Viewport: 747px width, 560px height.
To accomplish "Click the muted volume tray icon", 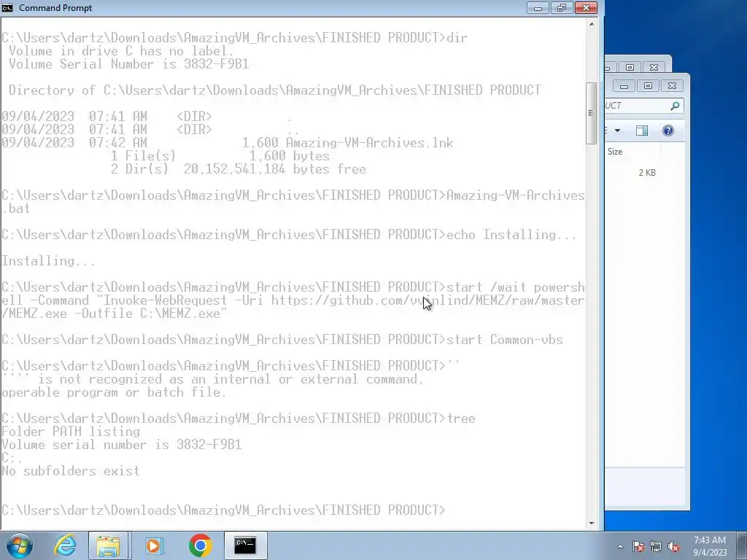I will 673,547.
